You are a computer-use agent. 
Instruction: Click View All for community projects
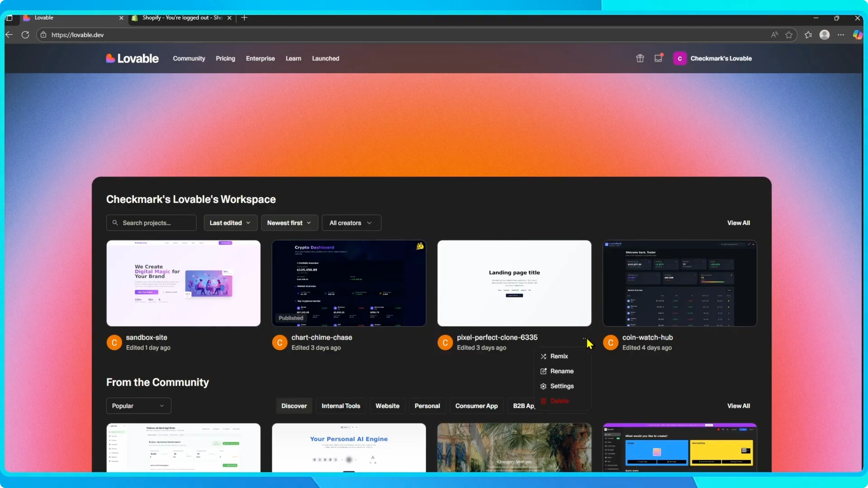(739, 406)
